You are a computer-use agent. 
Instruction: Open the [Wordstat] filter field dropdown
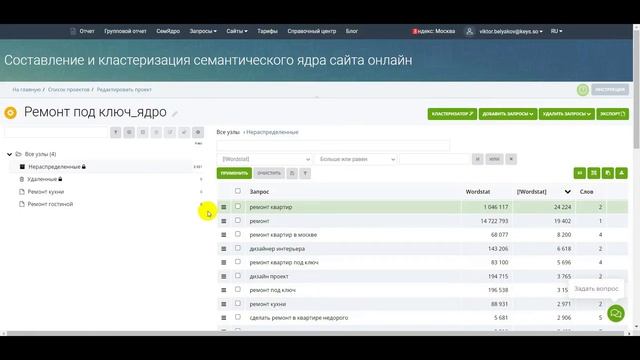(x=265, y=159)
